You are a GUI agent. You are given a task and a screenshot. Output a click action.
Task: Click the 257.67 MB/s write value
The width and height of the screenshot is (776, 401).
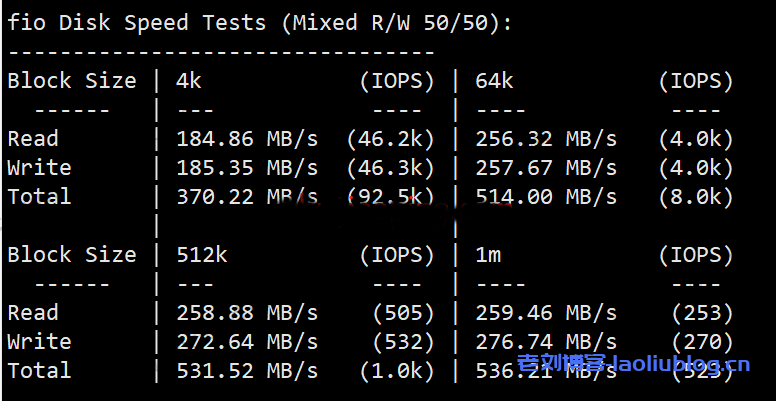[x=546, y=168]
